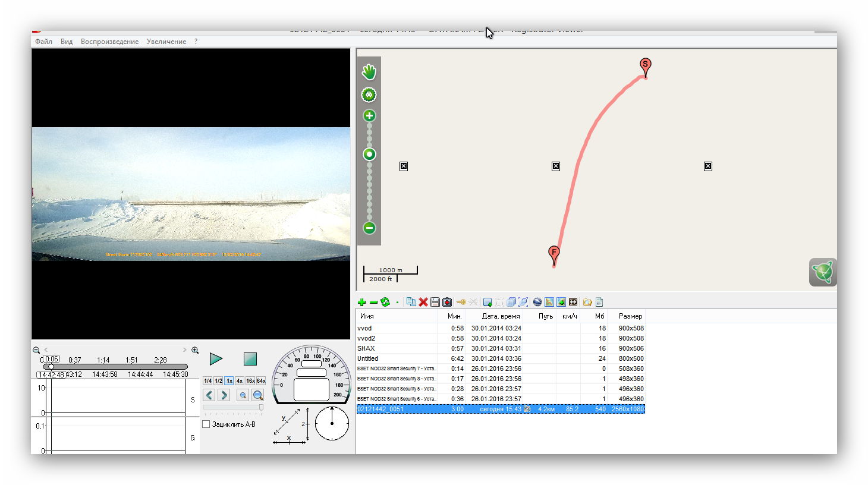Set playback speed to 4x
Viewport: 868px width, 485px height.
point(240,381)
